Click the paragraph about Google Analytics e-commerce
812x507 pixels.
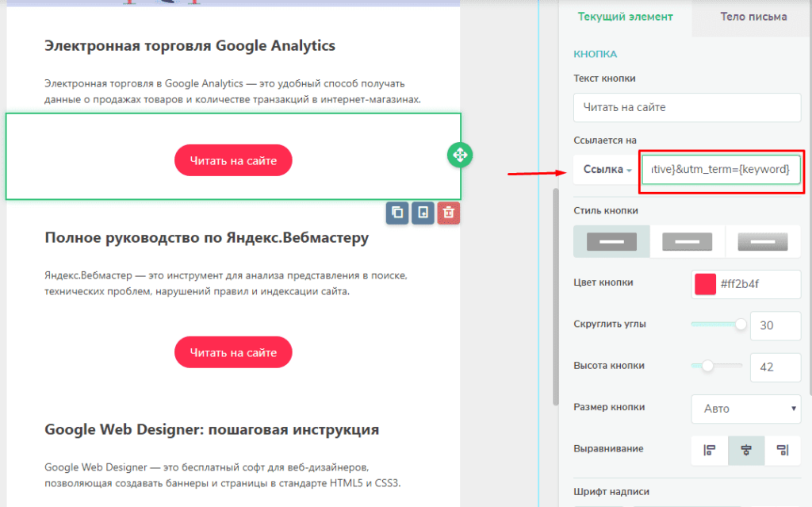pos(232,91)
